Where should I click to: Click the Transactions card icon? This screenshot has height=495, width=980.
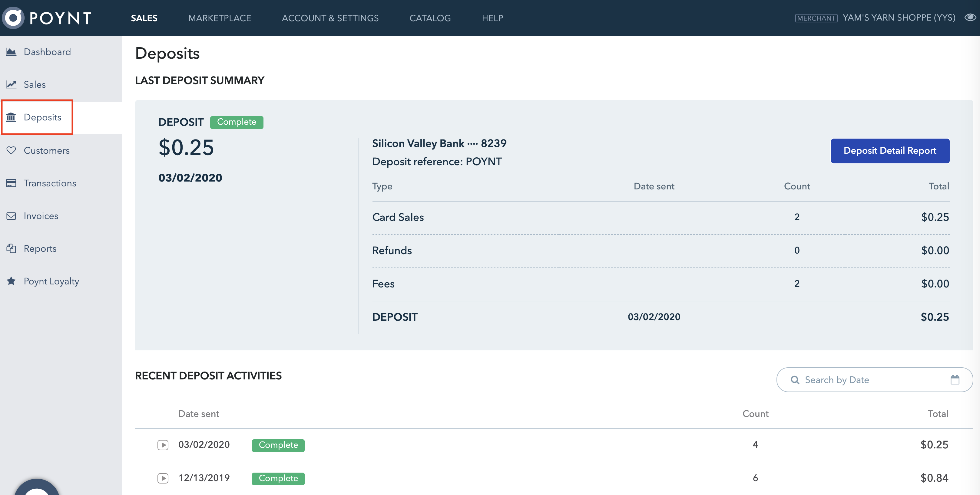pos(11,183)
